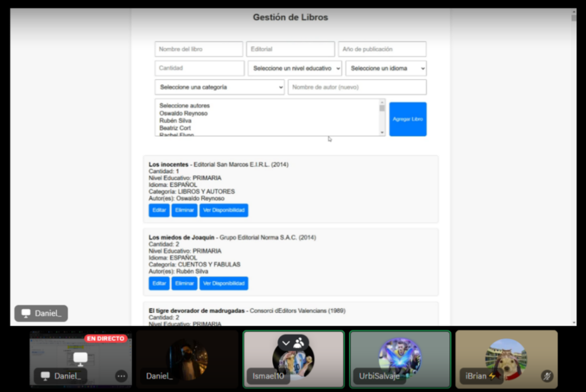Choose Rubén Silva from the authors list
The width and height of the screenshot is (586, 392).
pyautogui.click(x=175, y=121)
